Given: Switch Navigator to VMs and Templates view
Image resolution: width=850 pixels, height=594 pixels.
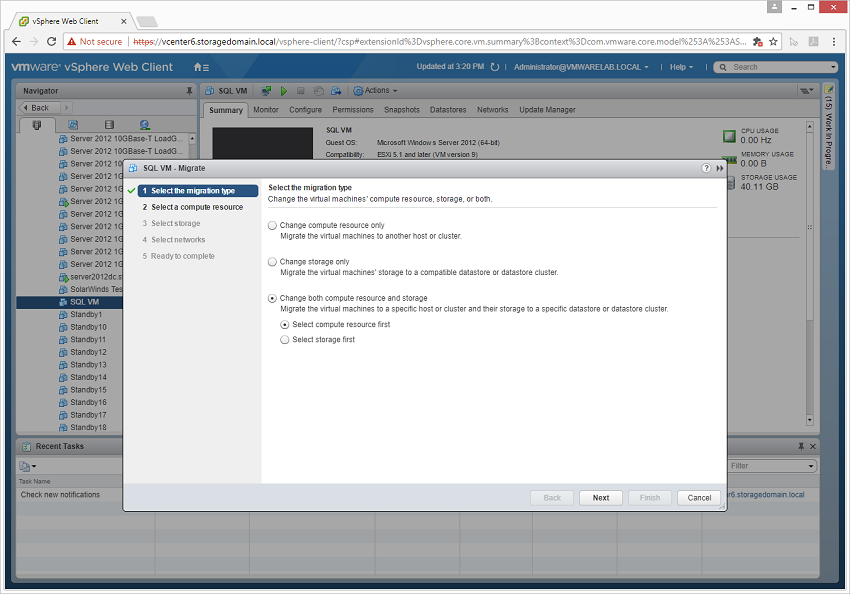Looking at the screenshot, I should pos(73,125).
